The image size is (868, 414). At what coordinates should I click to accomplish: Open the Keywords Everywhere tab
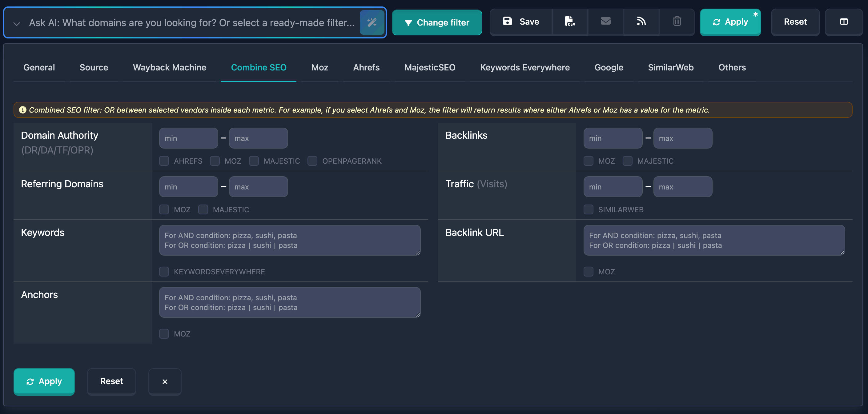pos(524,67)
